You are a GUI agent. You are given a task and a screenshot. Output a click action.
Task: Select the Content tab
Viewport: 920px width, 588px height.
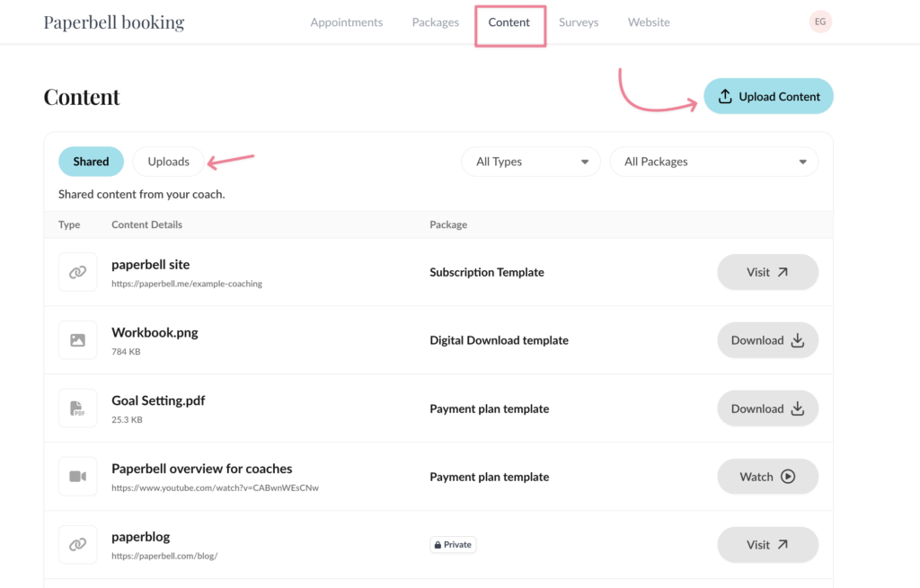tap(509, 22)
